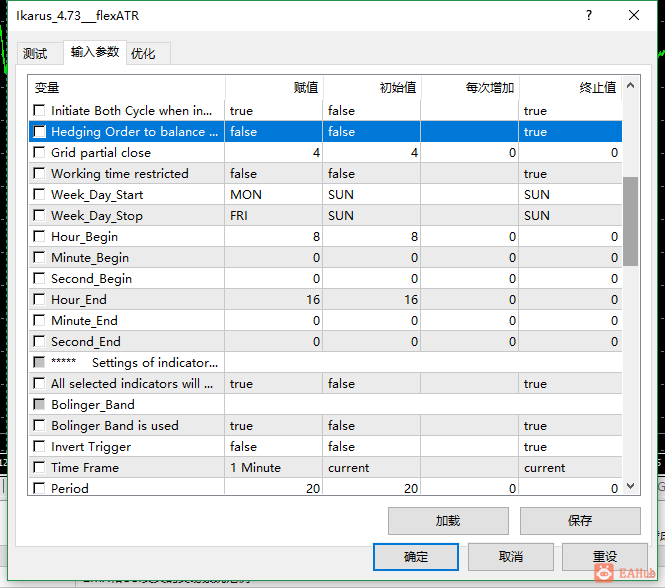Tick the Working time restricted checkbox
This screenshot has height=588, width=665.
[39, 174]
